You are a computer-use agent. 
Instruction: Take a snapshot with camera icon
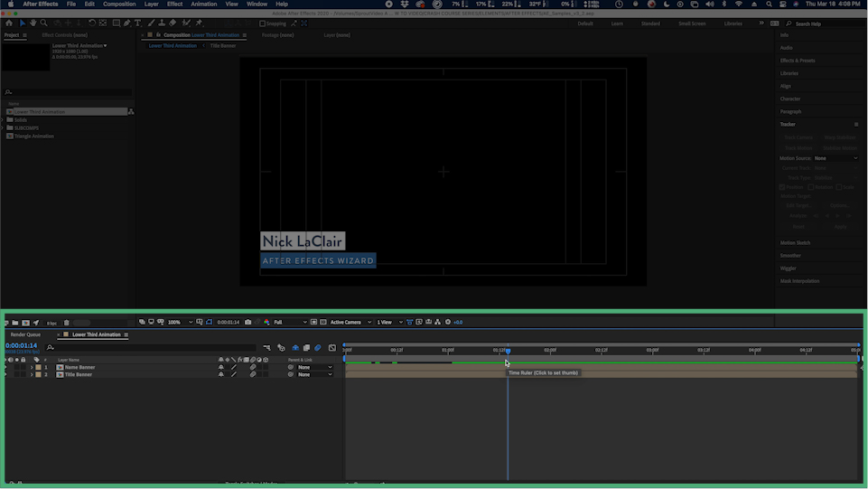pos(248,322)
